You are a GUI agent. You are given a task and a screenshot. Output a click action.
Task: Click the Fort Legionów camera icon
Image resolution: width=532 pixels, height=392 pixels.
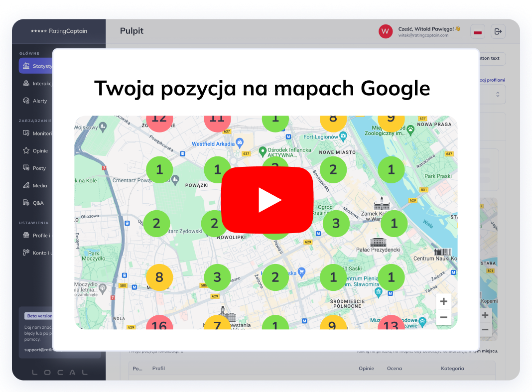[x=343, y=136]
